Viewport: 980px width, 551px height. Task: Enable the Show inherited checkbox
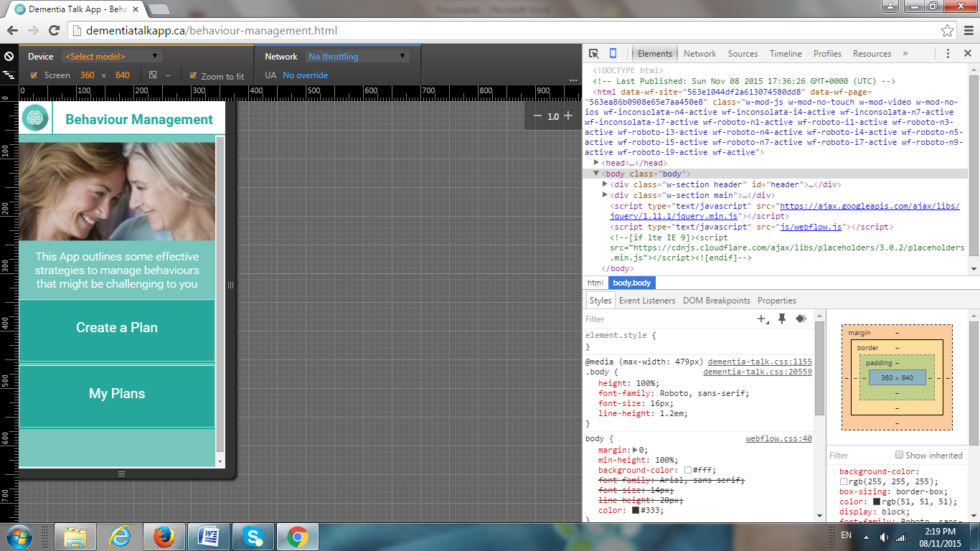[899, 455]
